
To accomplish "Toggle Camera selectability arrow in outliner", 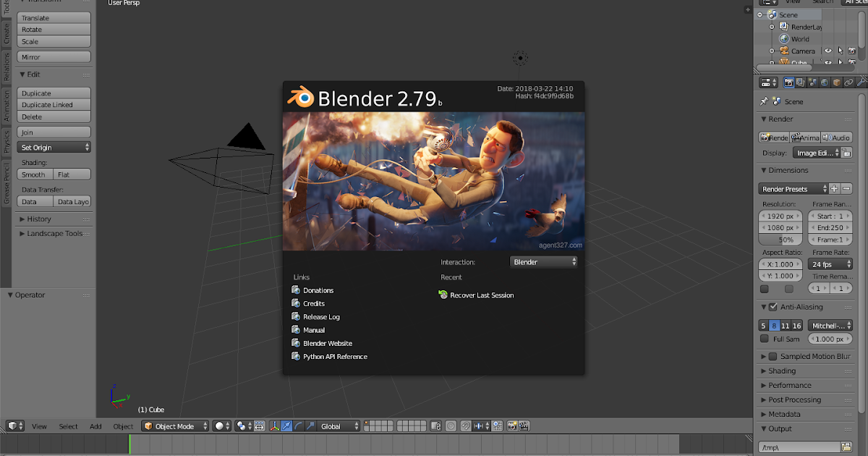I will 840,51.
